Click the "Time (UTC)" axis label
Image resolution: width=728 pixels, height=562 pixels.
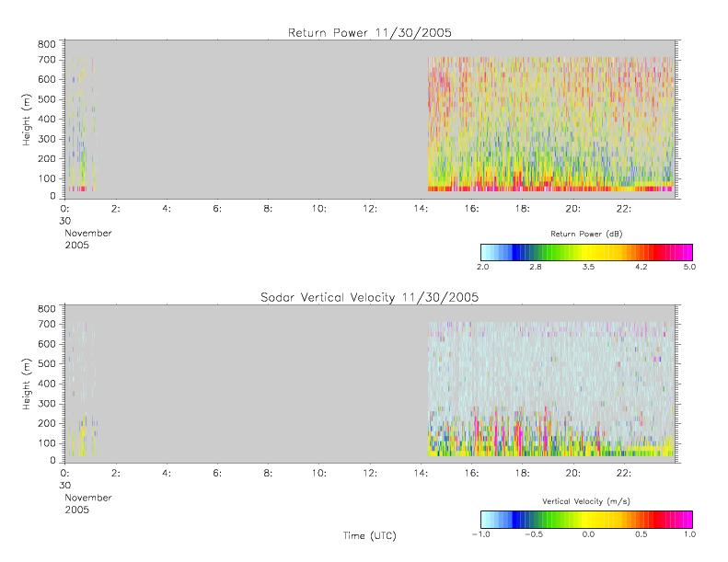370,535
